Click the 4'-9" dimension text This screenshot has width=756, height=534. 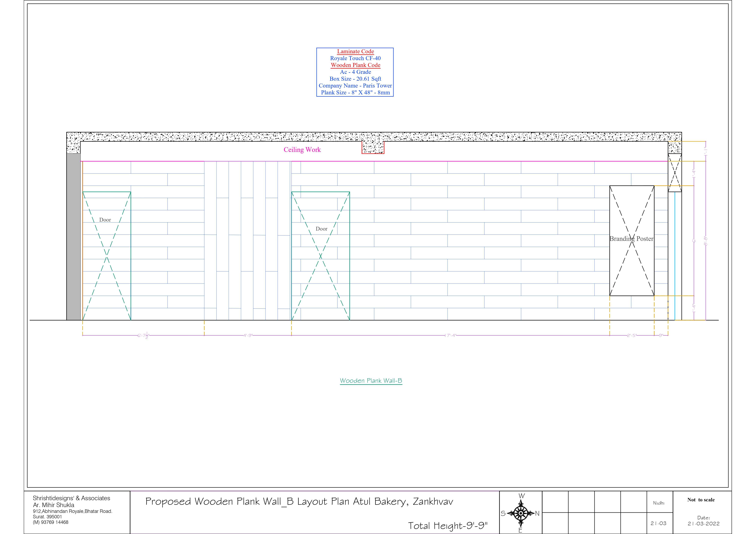pos(248,335)
